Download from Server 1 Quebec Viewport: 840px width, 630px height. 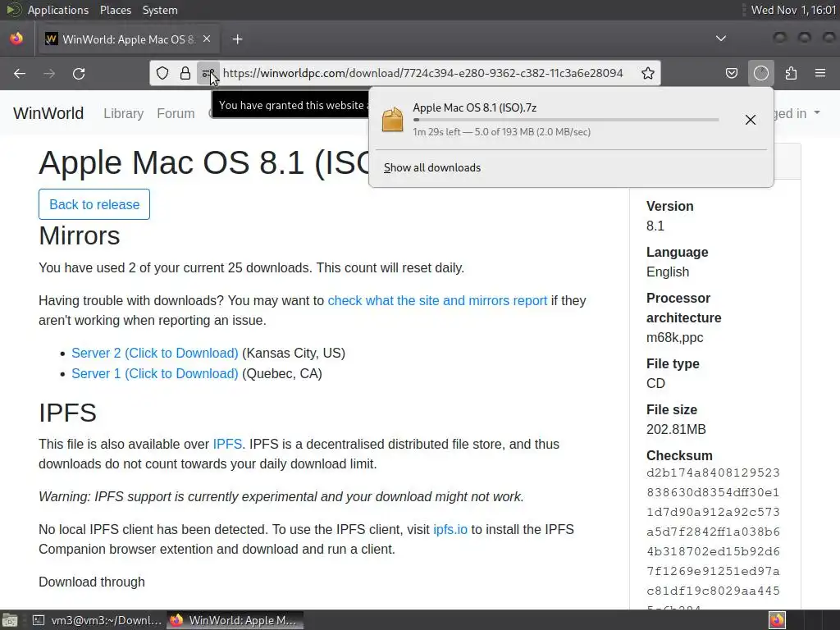(155, 373)
